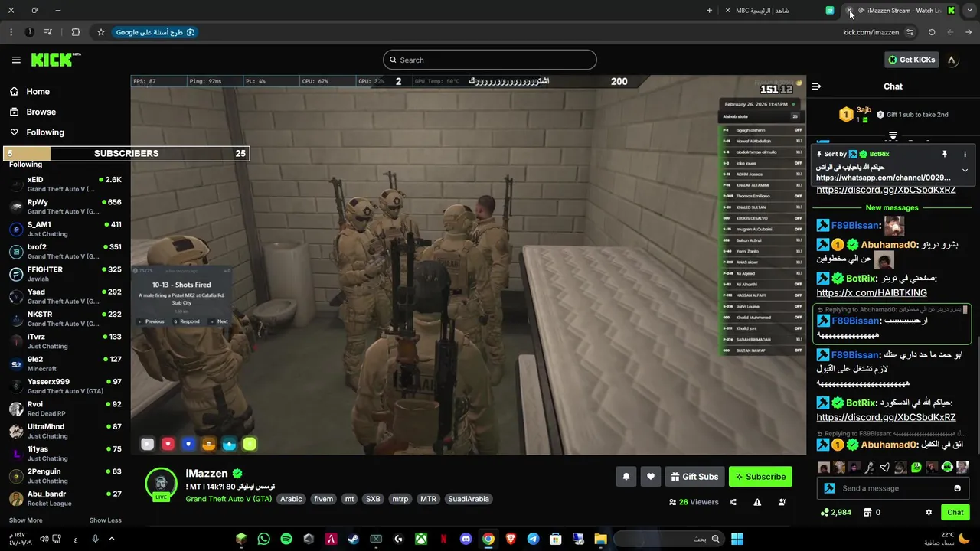Click the moderator clip icon beside viewers
The image size is (980, 551).
tap(782, 502)
